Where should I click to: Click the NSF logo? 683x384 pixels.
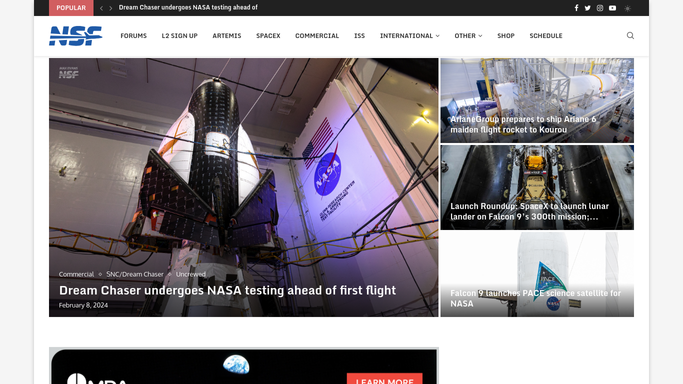(75, 36)
